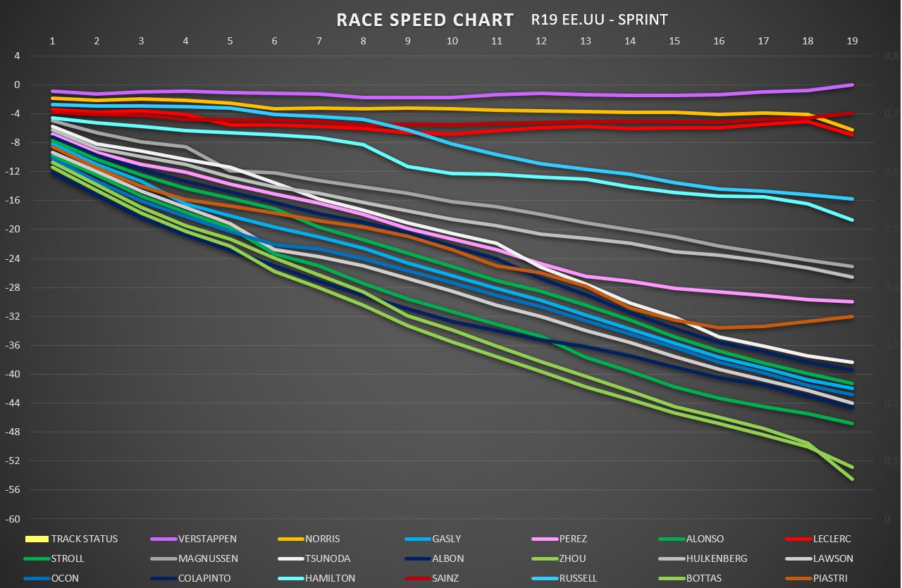The width and height of the screenshot is (902, 588).
Task: Select the STROLL legend entry
Action: pos(54,558)
